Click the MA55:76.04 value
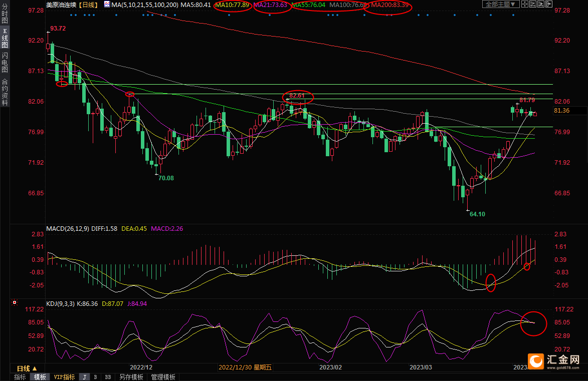The height and width of the screenshot is (381, 588). pos(309,5)
